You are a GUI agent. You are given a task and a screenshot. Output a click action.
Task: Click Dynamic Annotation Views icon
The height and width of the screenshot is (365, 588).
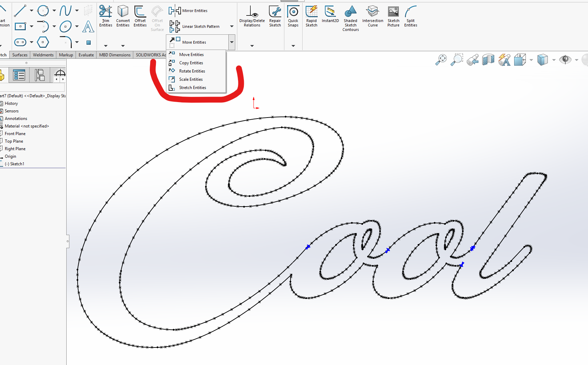pos(504,59)
